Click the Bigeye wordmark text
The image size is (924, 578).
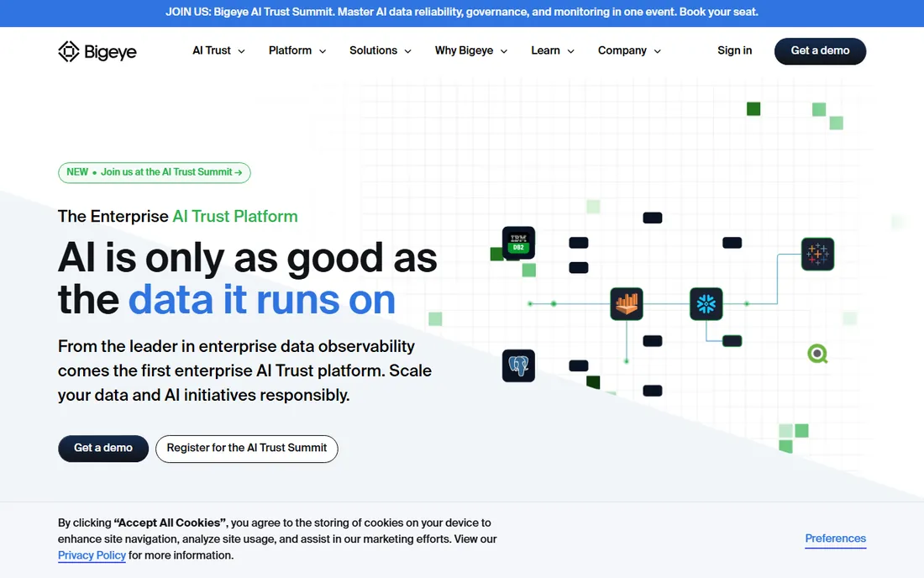click(110, 52)
